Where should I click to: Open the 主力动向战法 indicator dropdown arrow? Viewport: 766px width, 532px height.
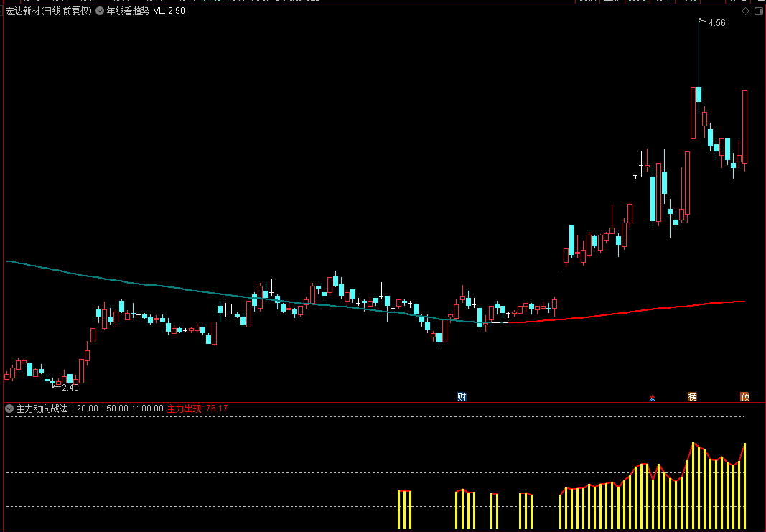tap(9, 409)
